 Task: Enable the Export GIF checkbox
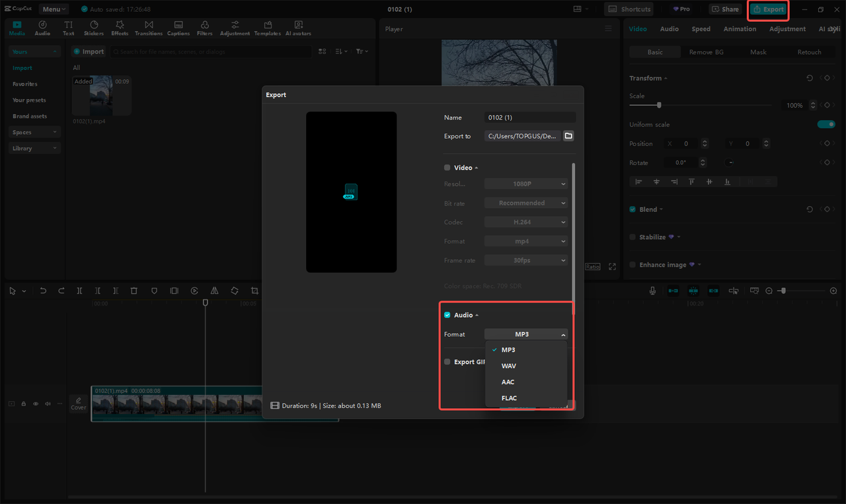447,361
